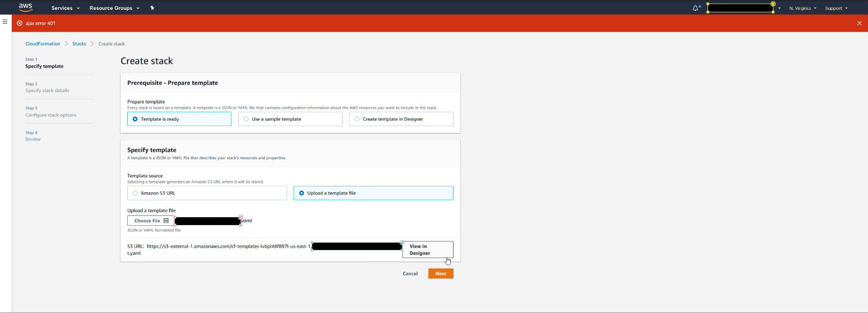Open the hamburger side navigation menu

(x=5, y=22)
